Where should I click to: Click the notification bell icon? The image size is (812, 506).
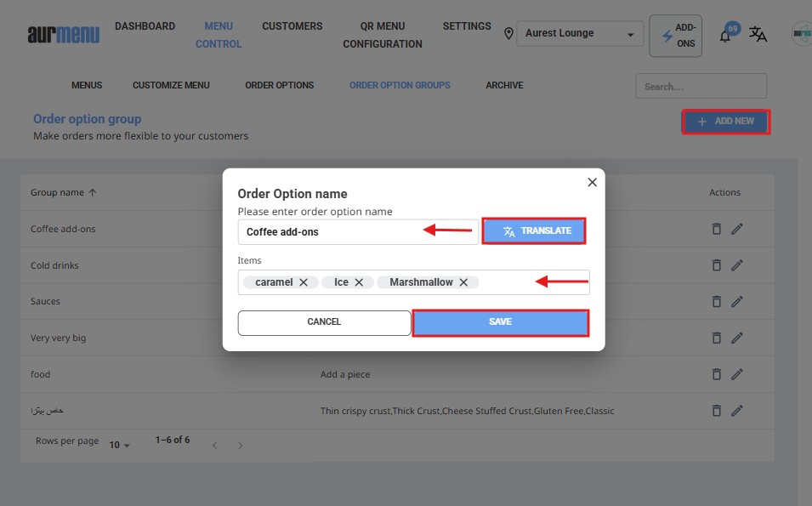pos(724,36)
